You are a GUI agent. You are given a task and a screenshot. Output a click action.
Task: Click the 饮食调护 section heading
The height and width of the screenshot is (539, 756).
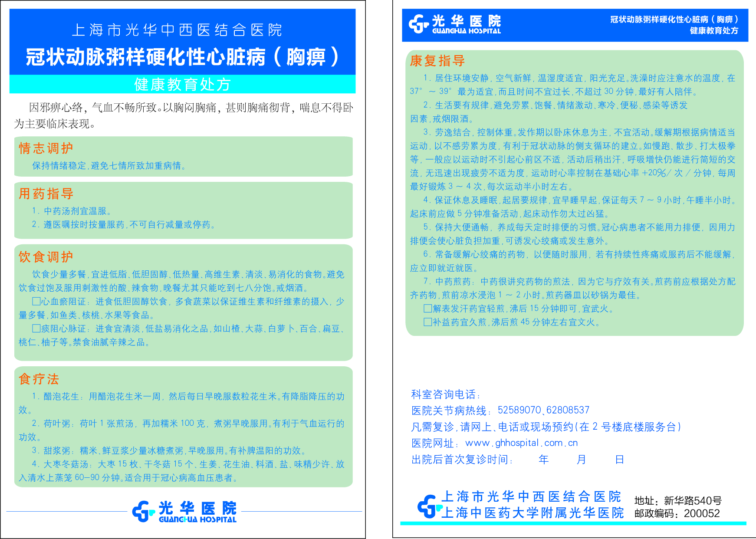pos(46,257)
